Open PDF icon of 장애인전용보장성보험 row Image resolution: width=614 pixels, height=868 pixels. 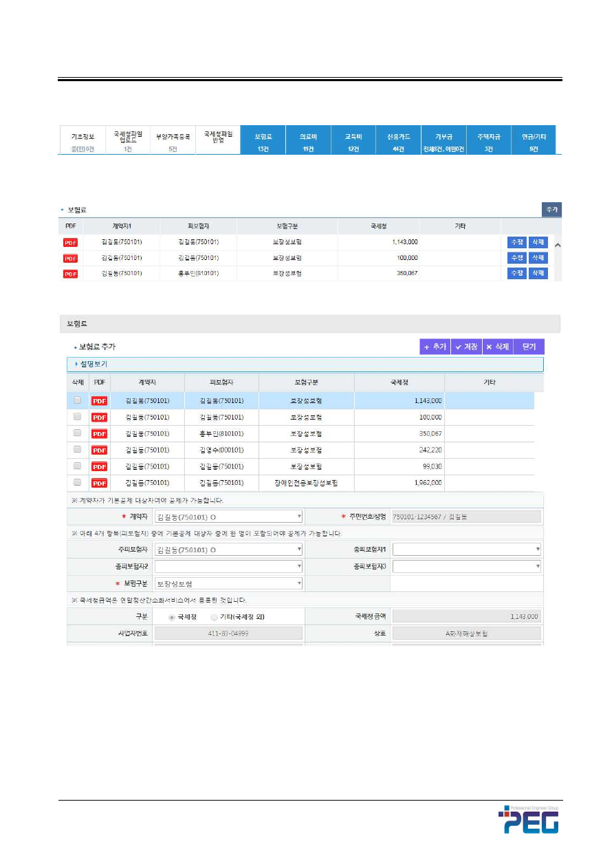[99, 483]
